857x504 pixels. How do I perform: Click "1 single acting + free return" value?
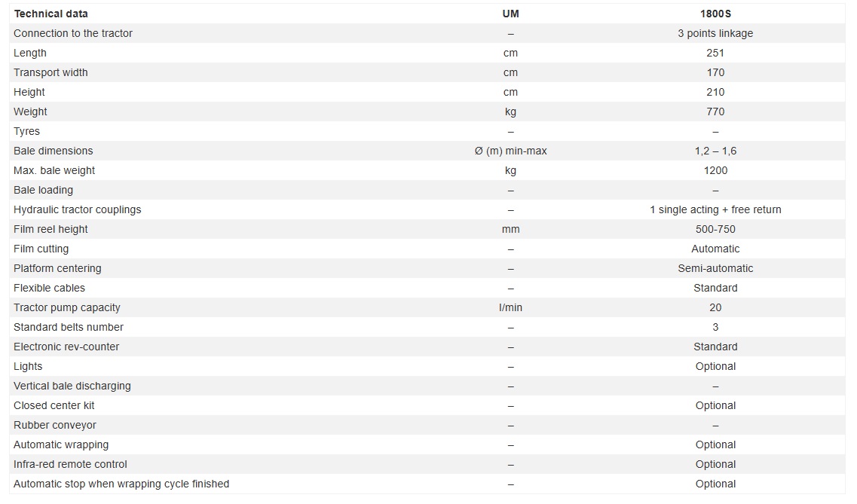tap(715, 209)
